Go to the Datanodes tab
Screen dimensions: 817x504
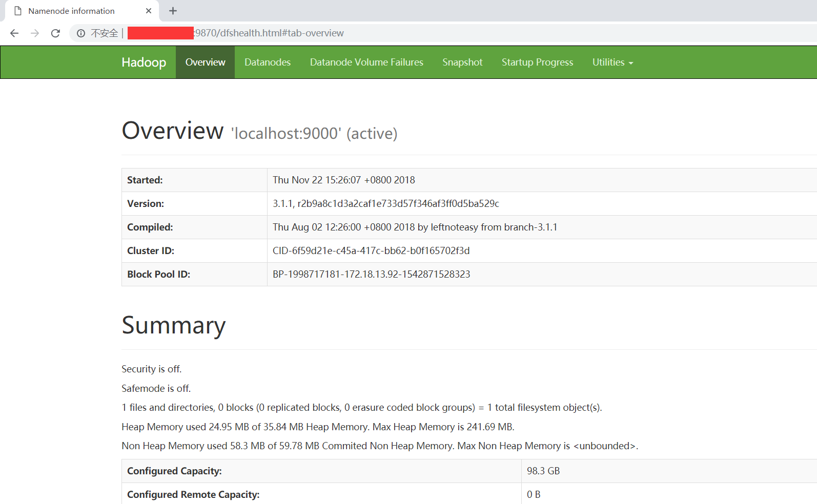pyautogui.click(x=268, y=62)
